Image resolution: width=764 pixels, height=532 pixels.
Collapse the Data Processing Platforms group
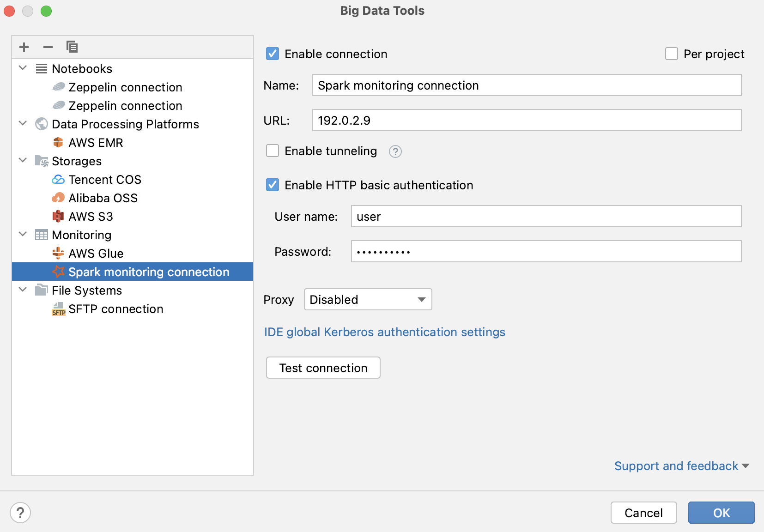coord(23,123)
